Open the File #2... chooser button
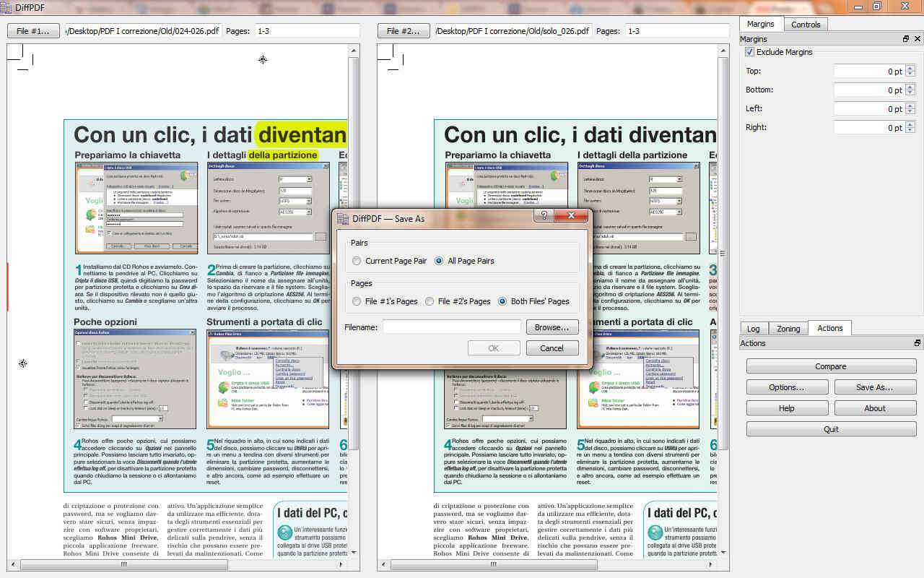 pyautogui.click(x=403, y=31)
